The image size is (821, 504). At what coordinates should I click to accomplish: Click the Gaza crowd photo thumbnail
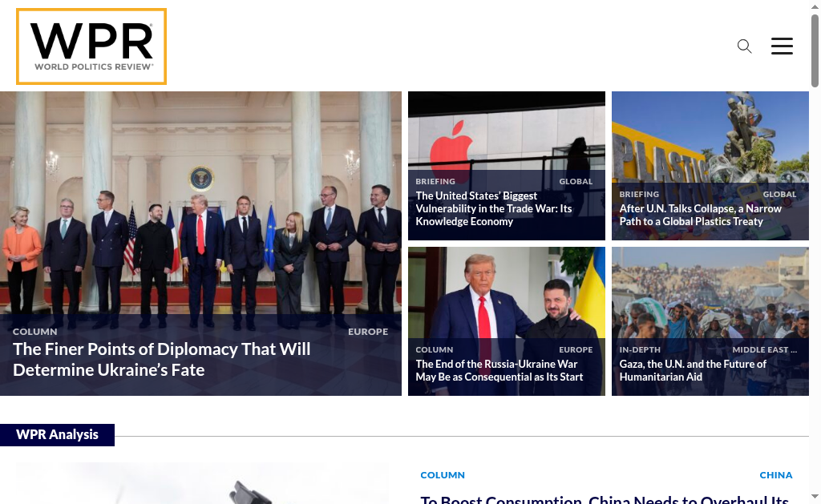710,293
